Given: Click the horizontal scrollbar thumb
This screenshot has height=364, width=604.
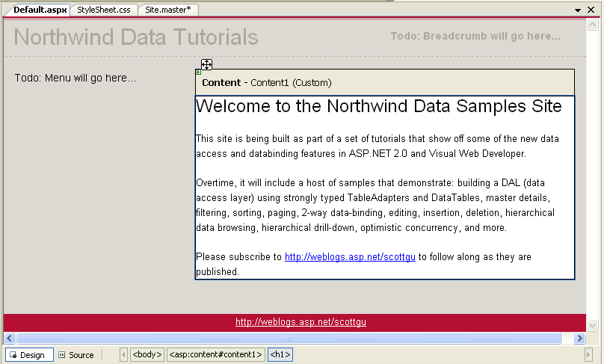Looking at the screenshot, I should (x=289, y=339).
